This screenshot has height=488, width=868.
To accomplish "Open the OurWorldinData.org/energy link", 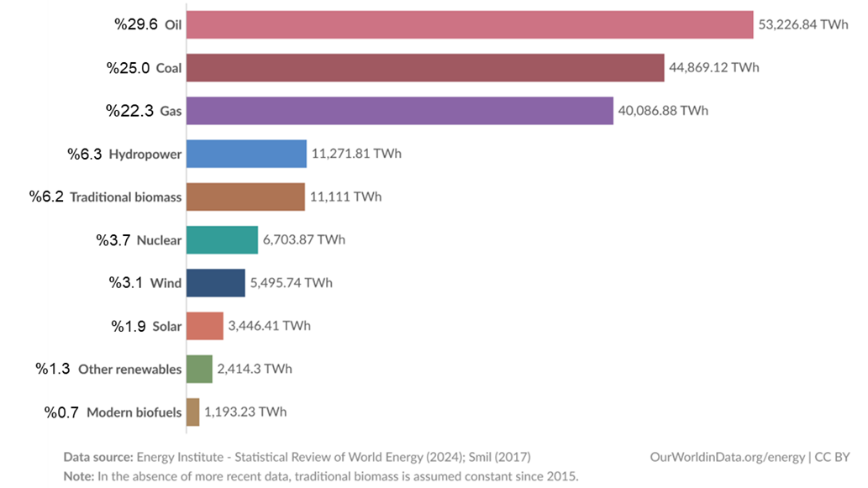I will click(727, 457).
